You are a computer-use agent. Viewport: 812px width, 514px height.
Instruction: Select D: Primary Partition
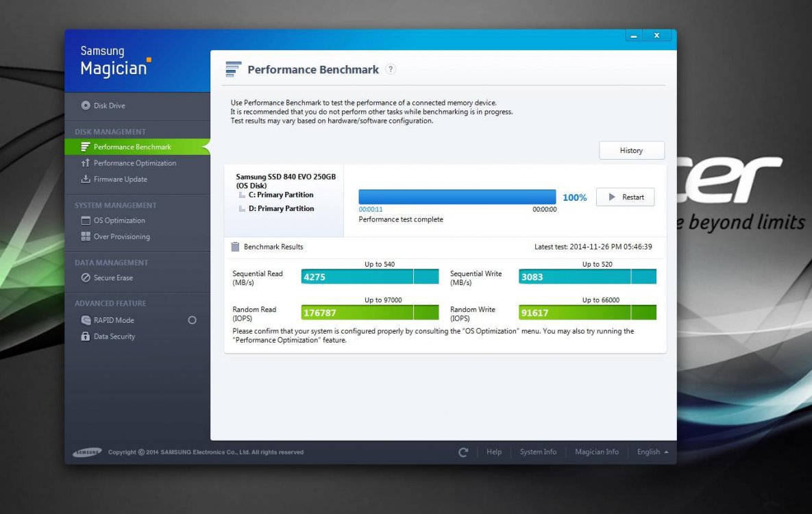(x=281, y=208)
